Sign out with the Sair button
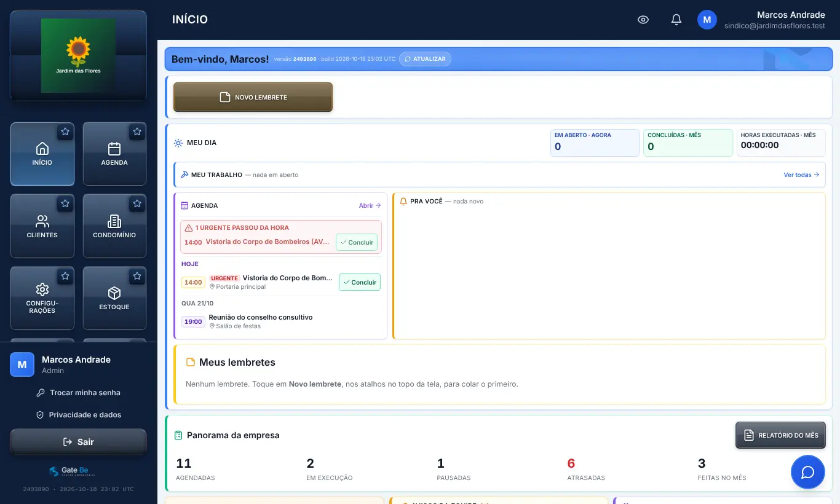The width and height of the screenshot is (840, 504). click(78, 442)
